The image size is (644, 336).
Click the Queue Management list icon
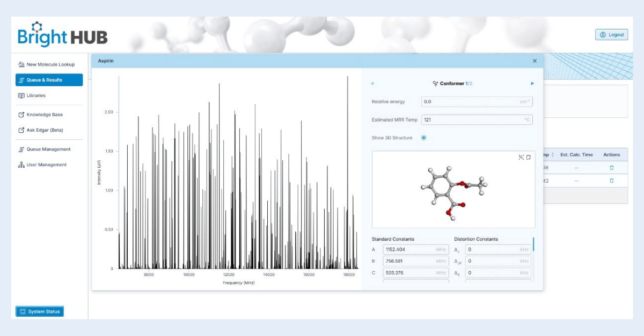[21, 150]
